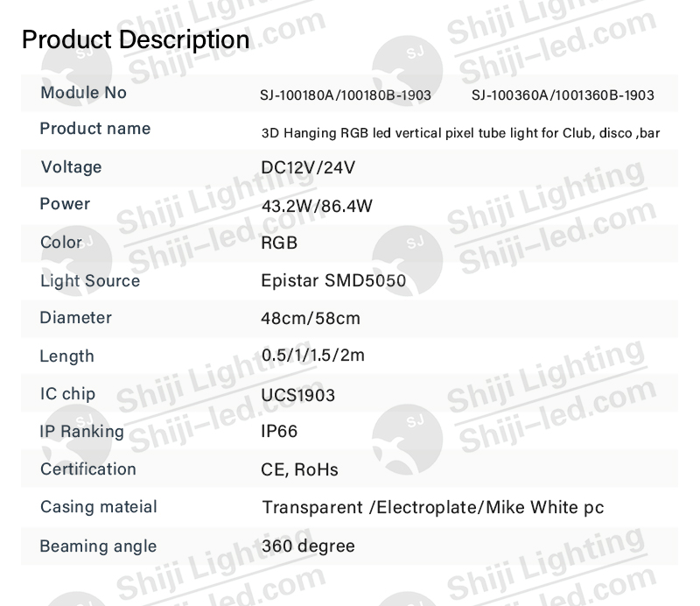Viewport: 700px width, 606px height.
Task: Click the CE, RoHs certification value
Action: click(x=299, y=469)
